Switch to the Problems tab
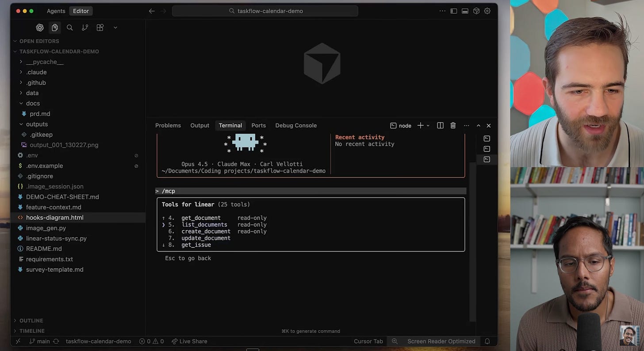Viewport: 644px width, 351px height. (168, 126)
